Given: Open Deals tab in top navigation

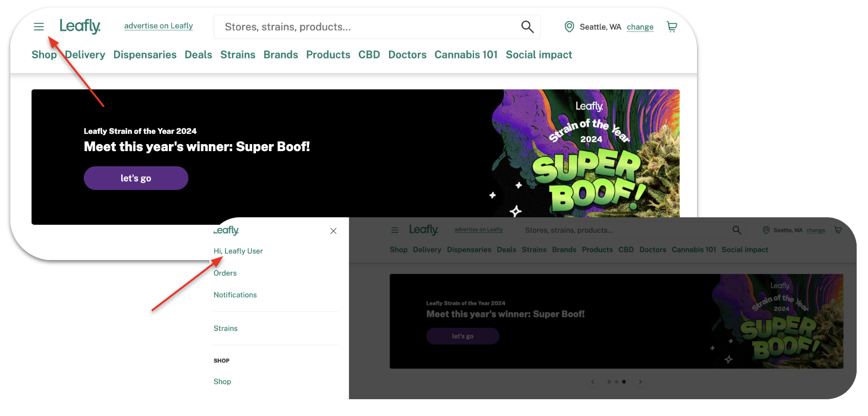Looking at the screenshot, I should click(x=198, y=55).
